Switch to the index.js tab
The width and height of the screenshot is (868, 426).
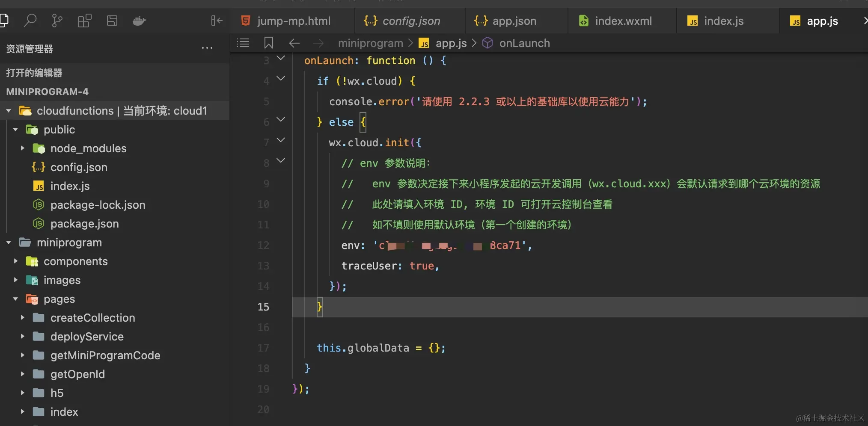[728, 21]
